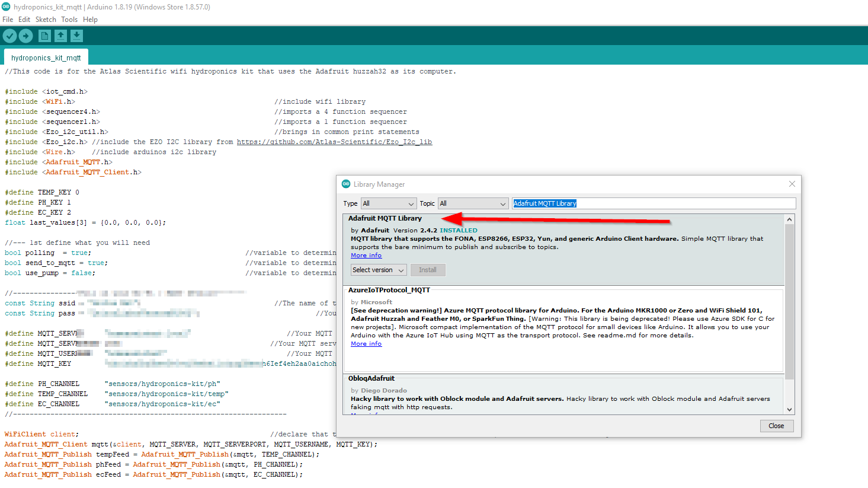
Task: Create a new sketch with the New icon
Action: click(x=44, y=36)
